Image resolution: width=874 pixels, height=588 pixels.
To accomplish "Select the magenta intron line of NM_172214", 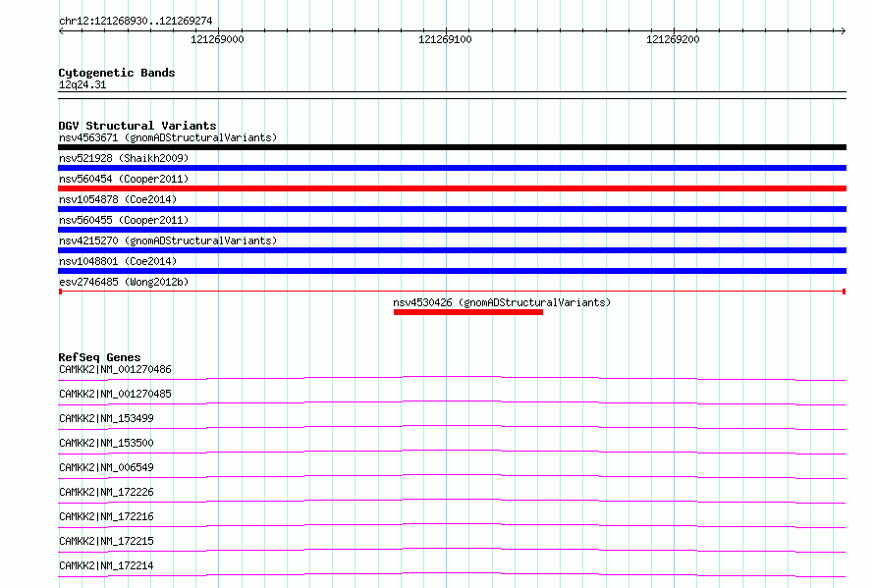I will coord(452,574).
